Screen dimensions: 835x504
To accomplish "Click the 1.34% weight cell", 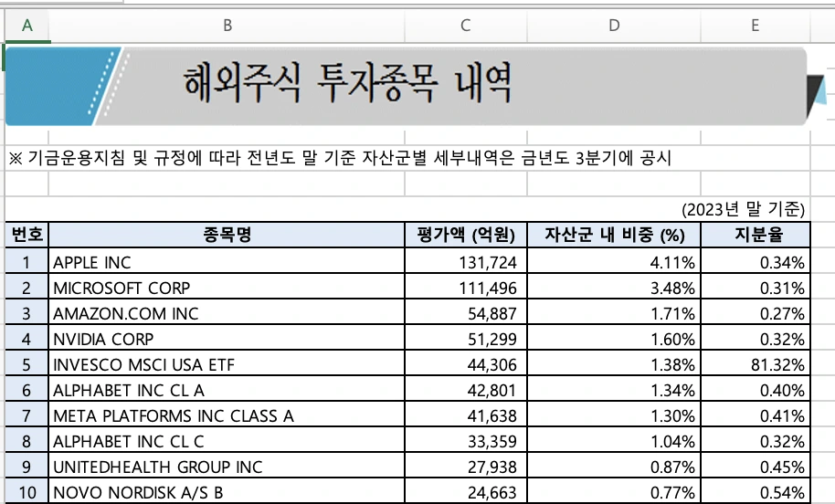I will (x=614, y=389).
